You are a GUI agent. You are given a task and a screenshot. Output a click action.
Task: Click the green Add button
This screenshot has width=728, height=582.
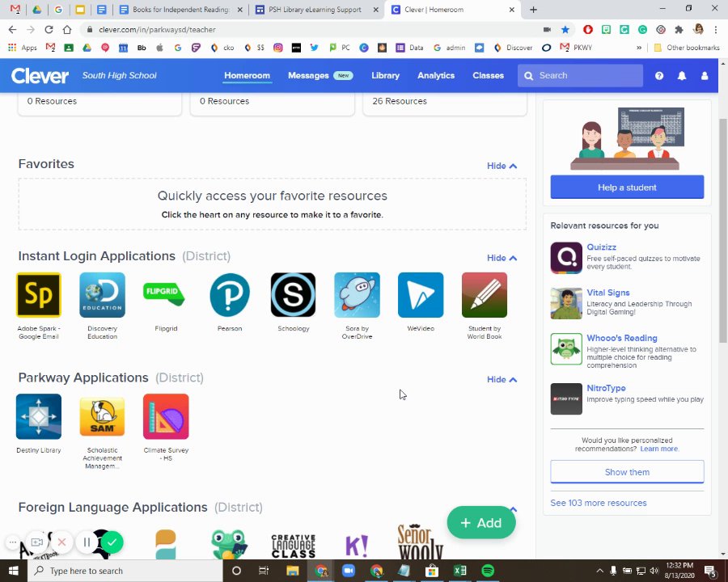pos(481,523)
